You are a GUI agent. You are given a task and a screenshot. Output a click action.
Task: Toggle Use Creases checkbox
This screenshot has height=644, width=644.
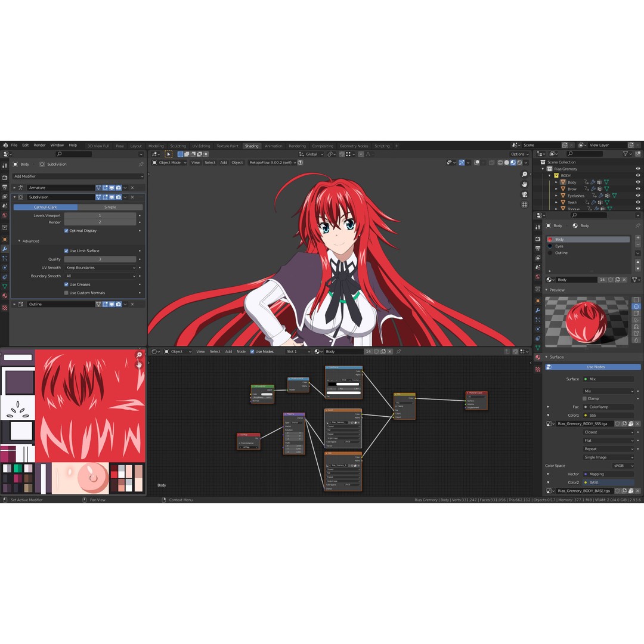tap(66, 284)
